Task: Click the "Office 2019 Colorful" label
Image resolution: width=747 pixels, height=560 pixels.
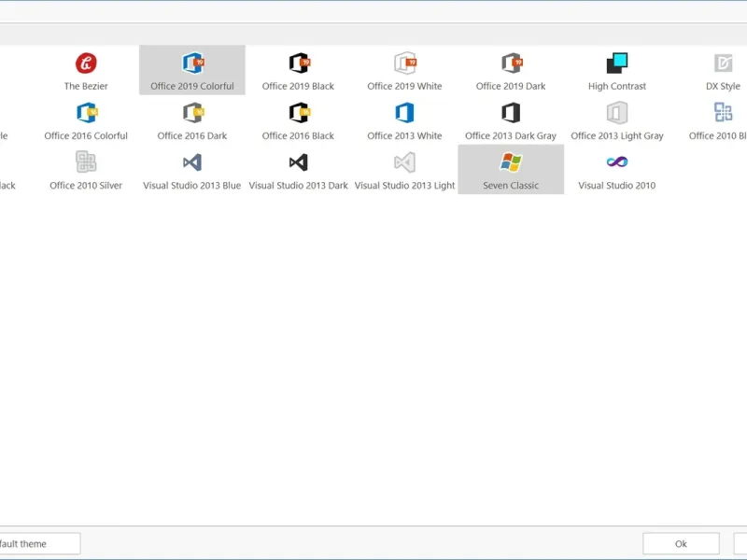Action: click(192, 86)
